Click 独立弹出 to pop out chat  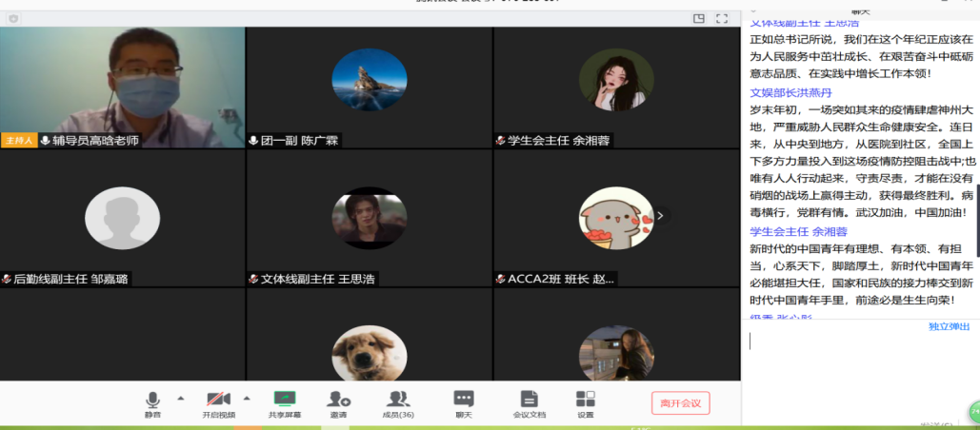(949, 326)
